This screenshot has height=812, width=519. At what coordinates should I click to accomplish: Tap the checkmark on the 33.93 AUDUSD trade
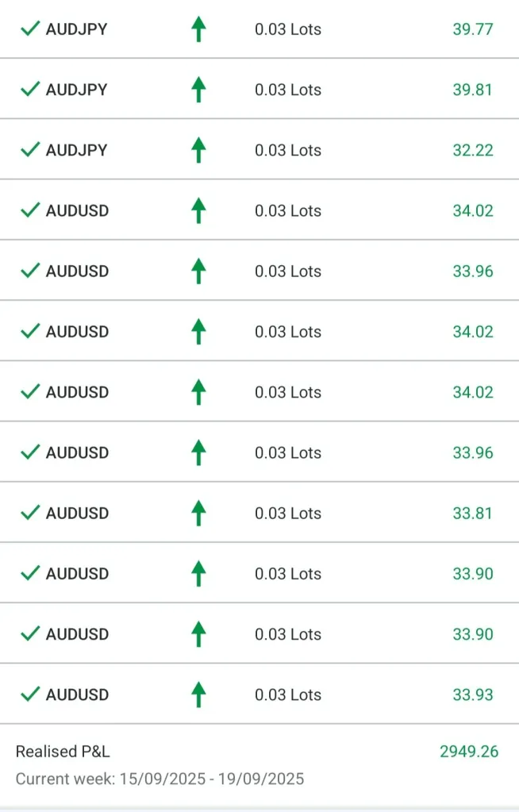pos(30,695)
